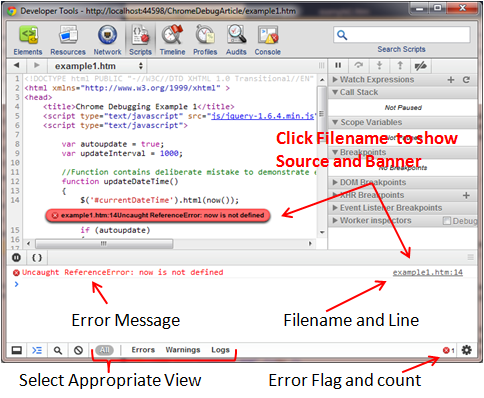Click the pause script execution button
The height and width of the screenshot is (398, 484).
338,65
